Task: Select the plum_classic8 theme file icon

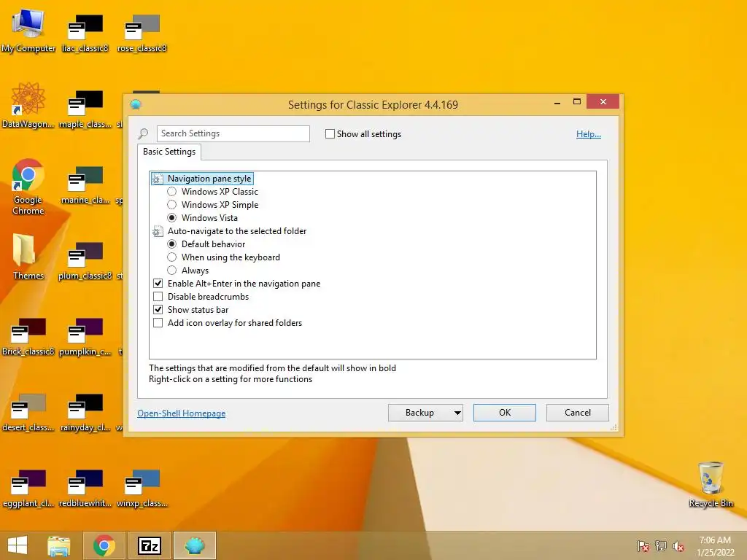Action: (x=85, y=260)
